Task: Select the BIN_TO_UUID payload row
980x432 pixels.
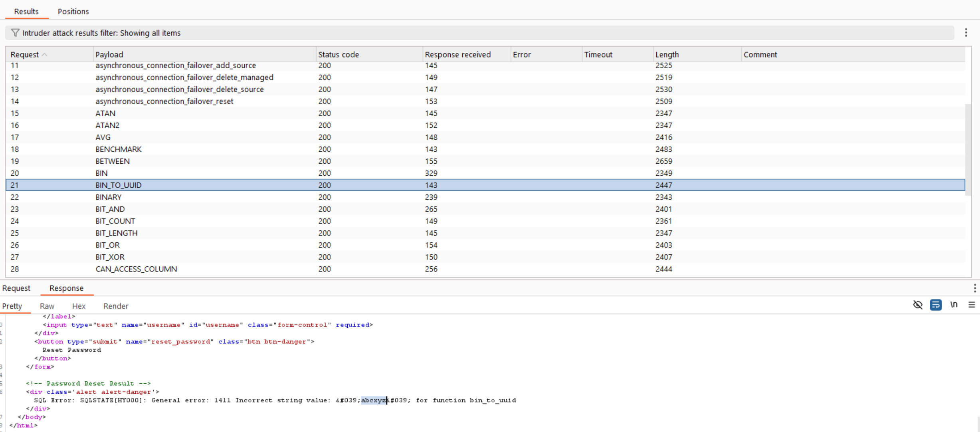Action: [485, 185]
